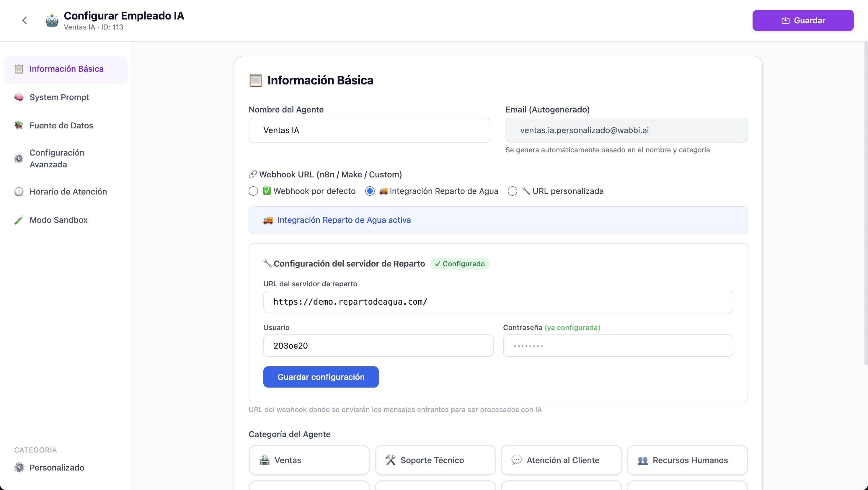Click the Ventas category cashier icon

pos(265,460)
